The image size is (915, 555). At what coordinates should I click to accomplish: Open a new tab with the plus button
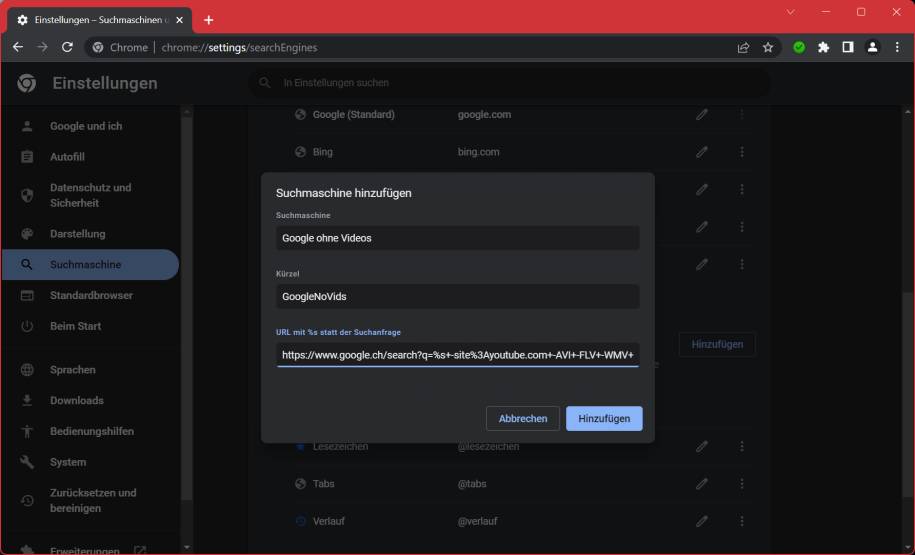[208, 20]
